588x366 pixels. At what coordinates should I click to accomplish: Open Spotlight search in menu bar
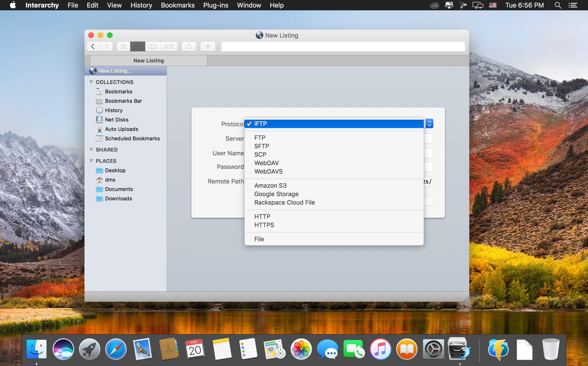558,5
